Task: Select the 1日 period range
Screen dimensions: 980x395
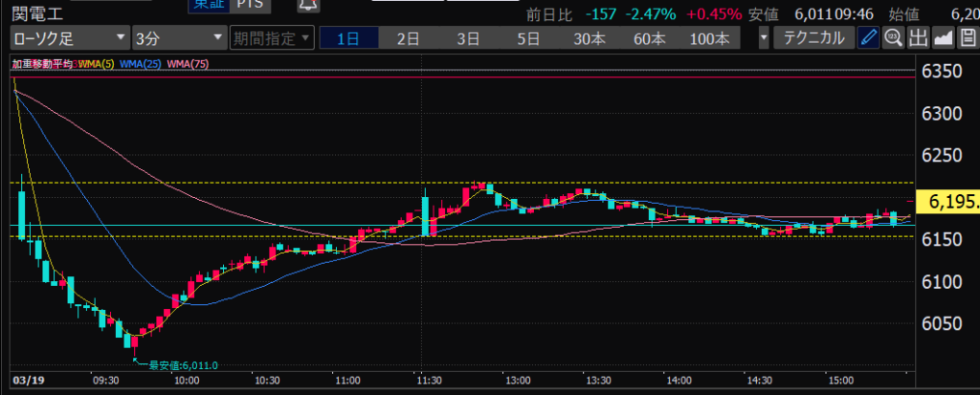Action: [348, 38]
